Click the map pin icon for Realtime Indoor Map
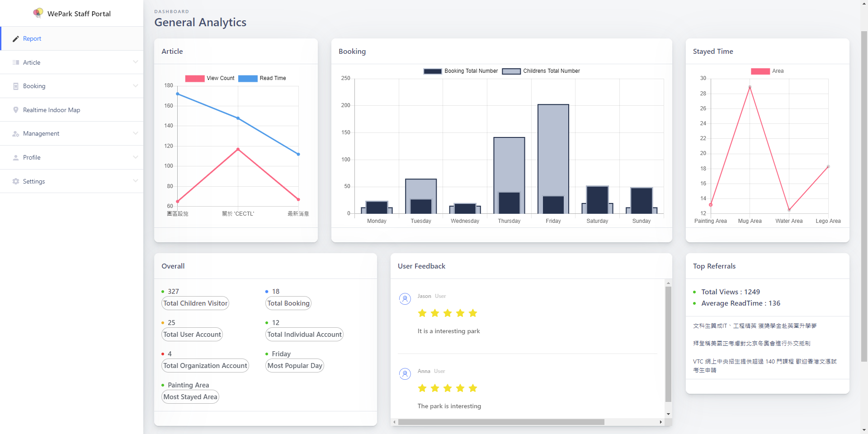868x434 pixels. [16, 110]
